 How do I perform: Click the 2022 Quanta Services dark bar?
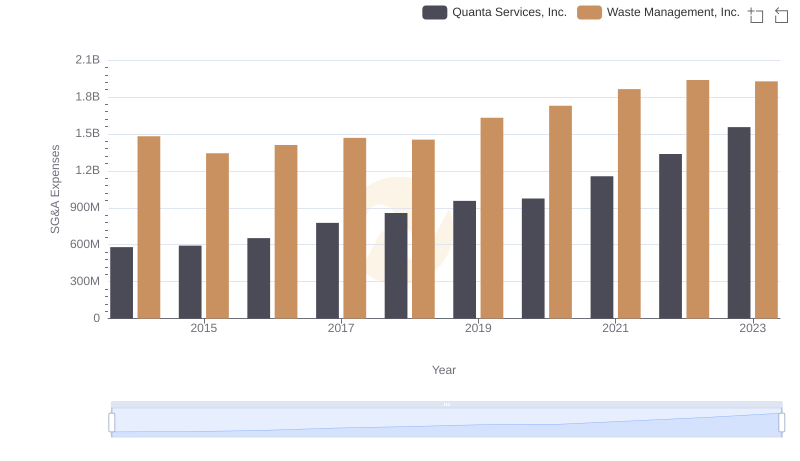670,236
